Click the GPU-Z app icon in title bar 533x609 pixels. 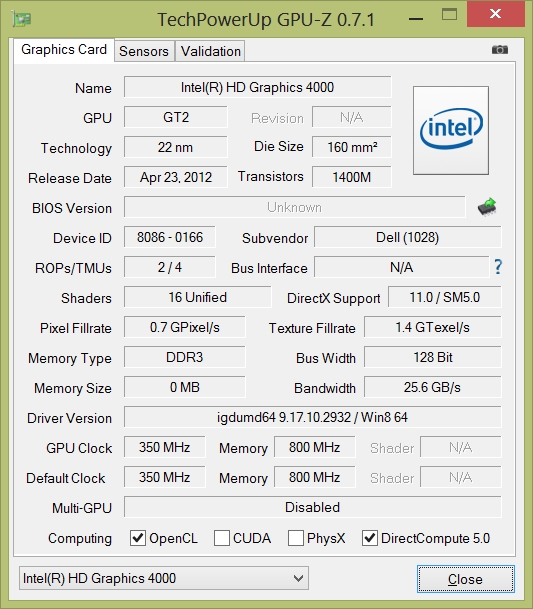coord(21,19)
